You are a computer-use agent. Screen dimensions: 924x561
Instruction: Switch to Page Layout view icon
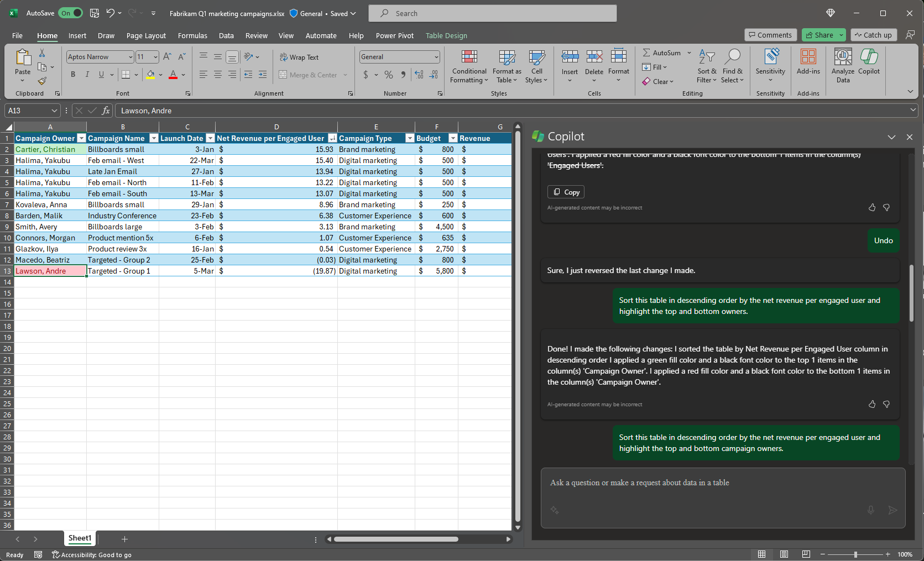point(784,554)
